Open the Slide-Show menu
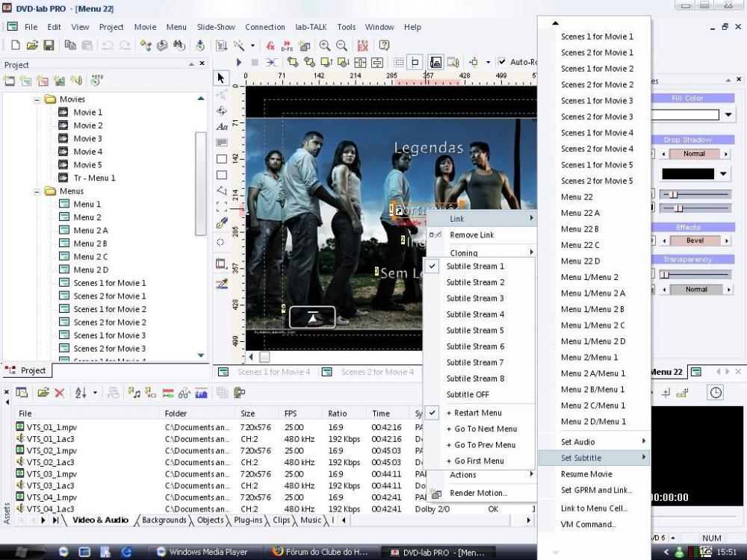Image resolution: width=747 pixels, height=560 pixels. 216,27
